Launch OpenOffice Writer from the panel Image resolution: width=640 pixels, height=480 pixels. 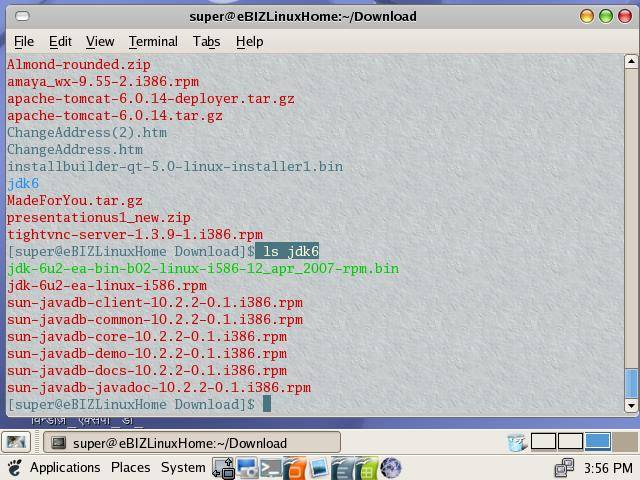pos(343,467)
